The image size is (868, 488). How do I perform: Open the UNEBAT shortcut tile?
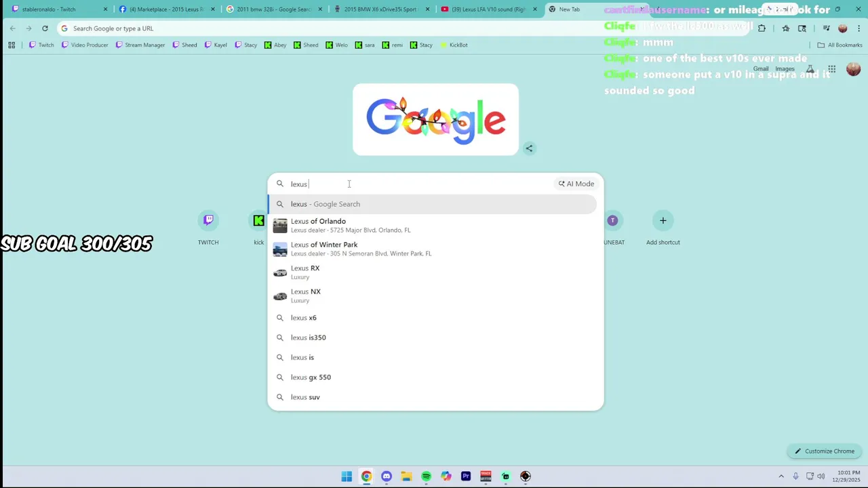tap(613, 228)
